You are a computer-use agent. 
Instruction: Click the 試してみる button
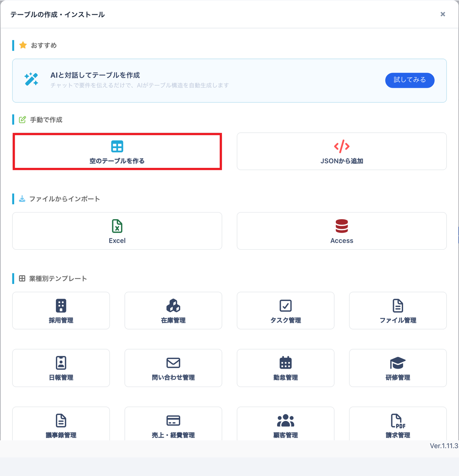click(x=409, y=80)
